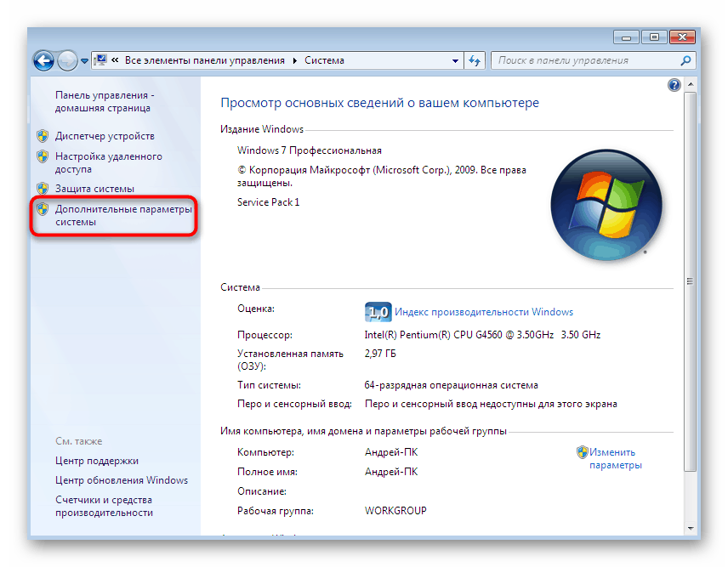Open 'Счетчики и средства производительности' link
728x567 pixels.
[x=104, y=506]
